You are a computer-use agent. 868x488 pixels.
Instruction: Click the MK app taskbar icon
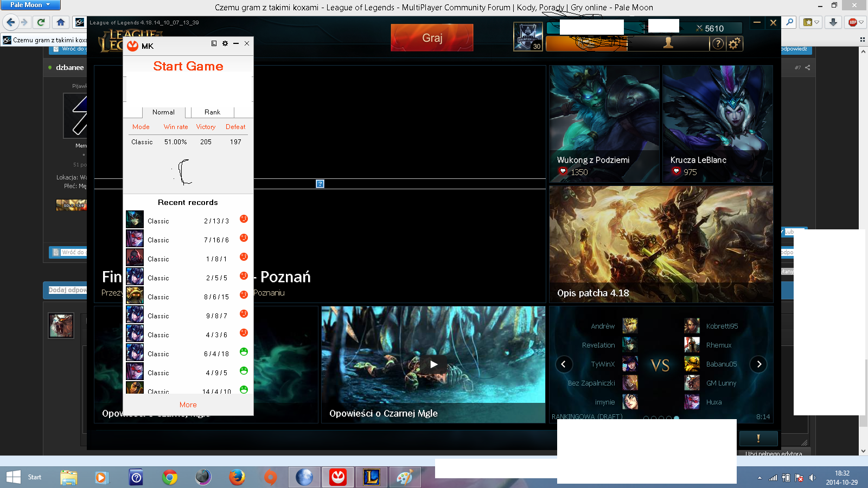[338, 477]
